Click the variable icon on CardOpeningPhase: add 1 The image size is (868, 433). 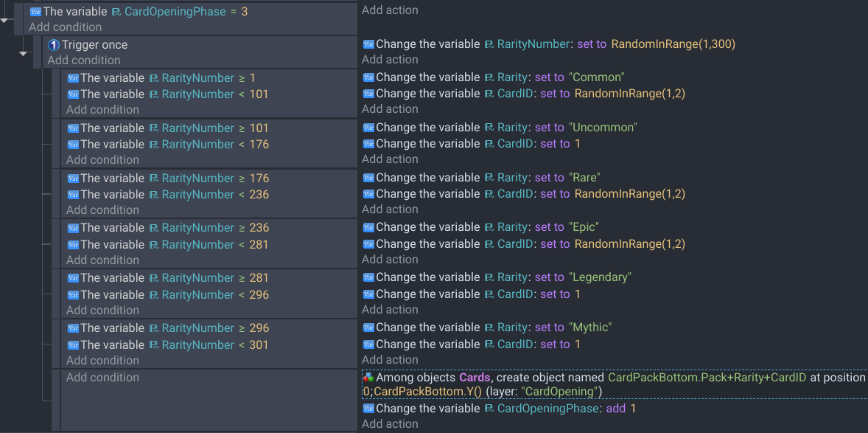[368, 409]
